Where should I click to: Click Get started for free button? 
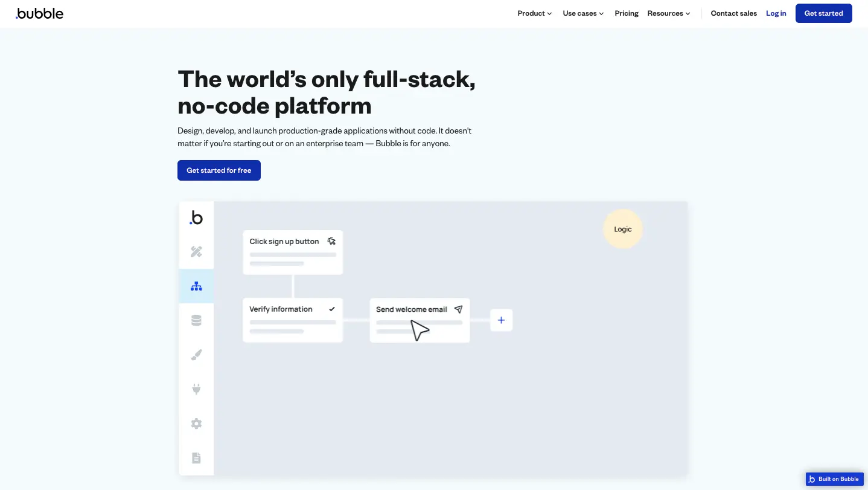click(x=219, y=170)
